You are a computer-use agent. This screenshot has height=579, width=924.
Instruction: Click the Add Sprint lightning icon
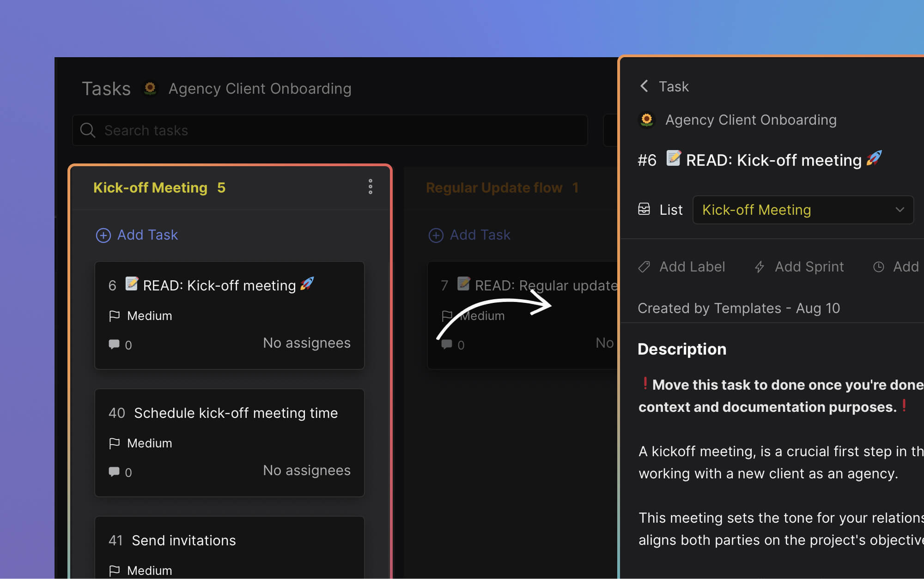pos(760,267)
